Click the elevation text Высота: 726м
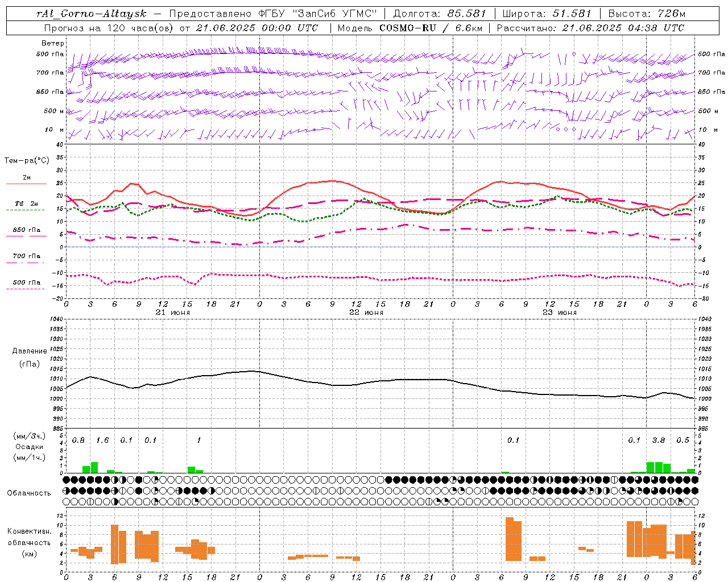The width and height of the screenshot is (728, 582). (647, 14)
